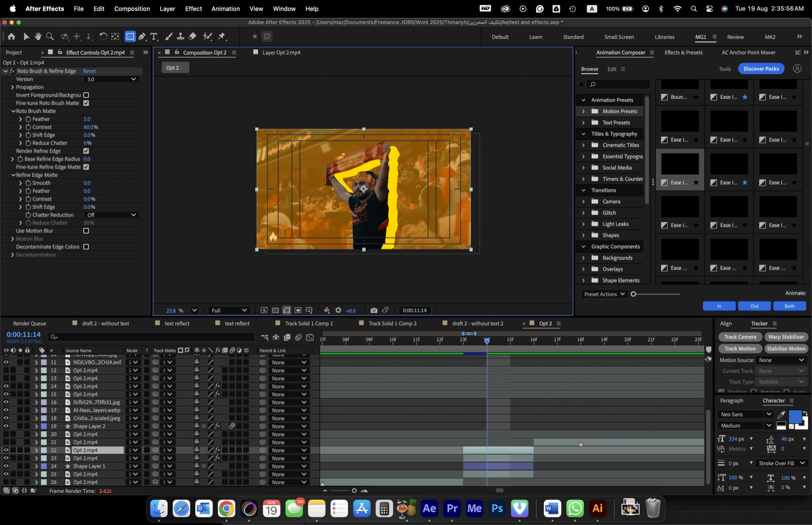Screen dimensions: 812x525
Task: Select the Puppet Pin tool
Action: coord(222,37)
